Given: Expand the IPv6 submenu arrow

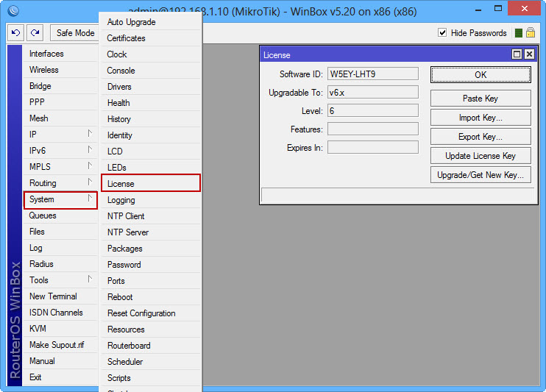Looking at the screenshot, I should tap(90, 150).
